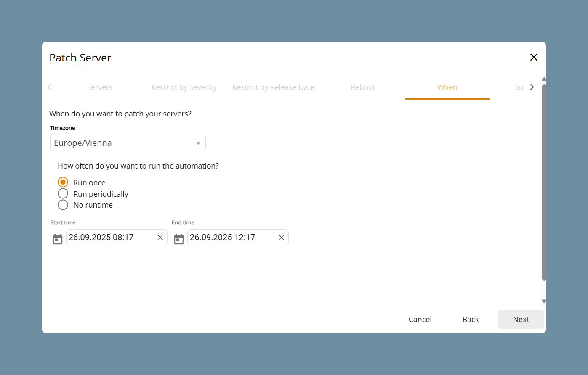Click the scrollbar down arrow
Screen dimensions: 588x375
click(544, 301)
